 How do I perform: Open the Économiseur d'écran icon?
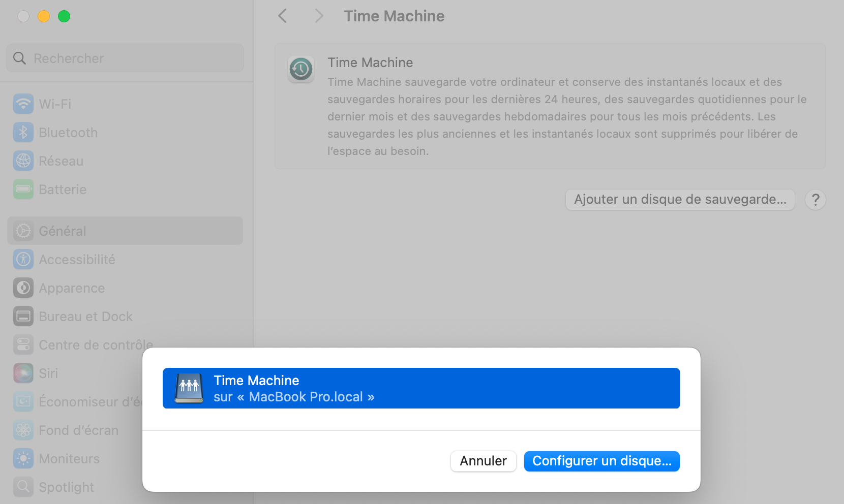coord(23,402)
